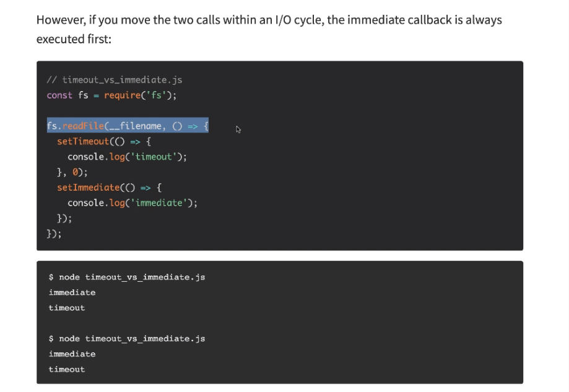
Task: Click the console.log('timeout') line
Action: point(127,157)
